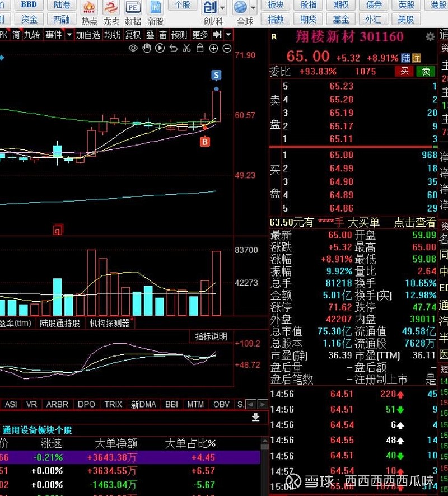The image size is (448, 496).
Task: Open the 股指 stock index menu
Action: click(309, 4)
